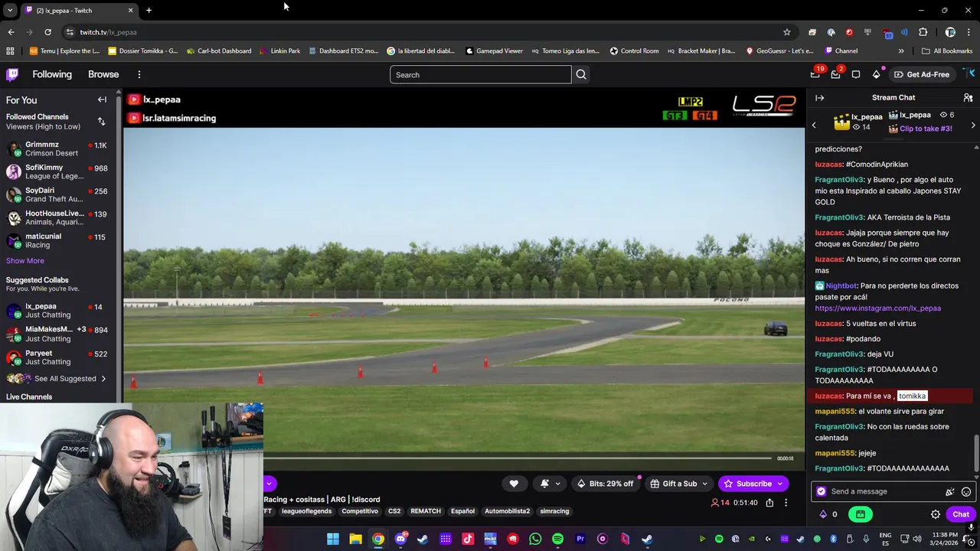The height and width of the screenshot is (551, 980).
Task: Share the stream with share icon
Action: tap(769, 503)
